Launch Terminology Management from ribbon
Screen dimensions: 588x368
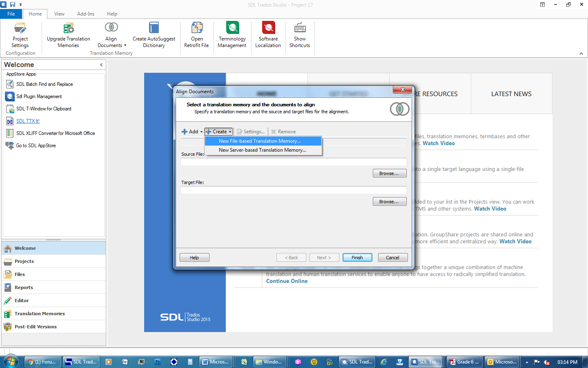click(232, 35)
